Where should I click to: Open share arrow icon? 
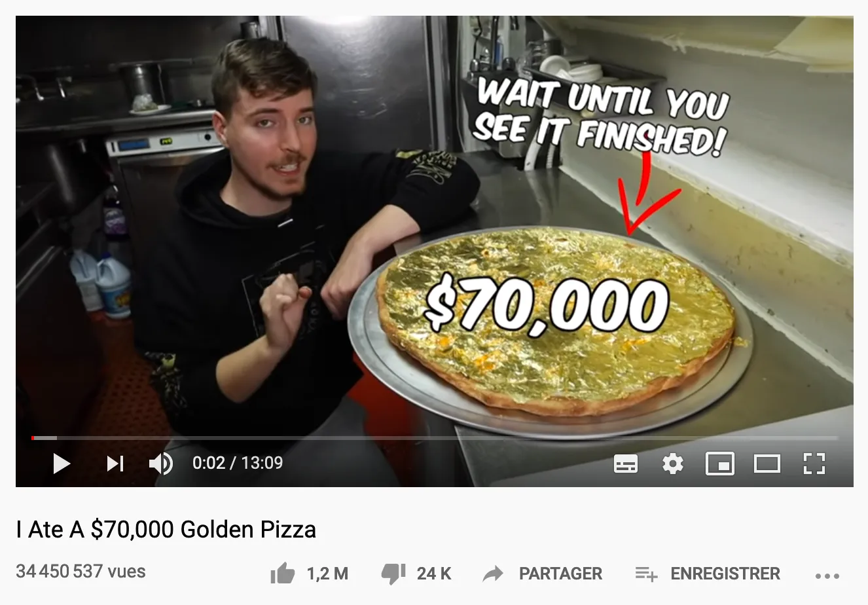[x=493, y=574]
